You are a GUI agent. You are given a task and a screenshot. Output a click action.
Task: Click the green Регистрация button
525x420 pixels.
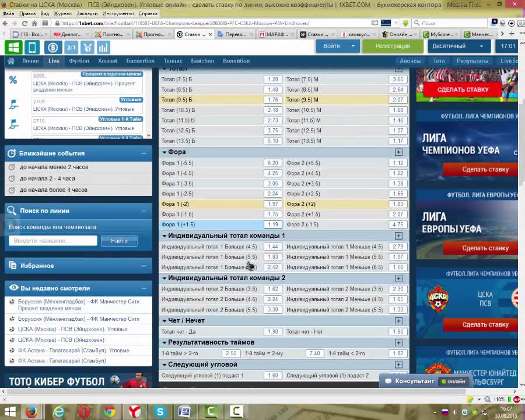click(393, 46)
